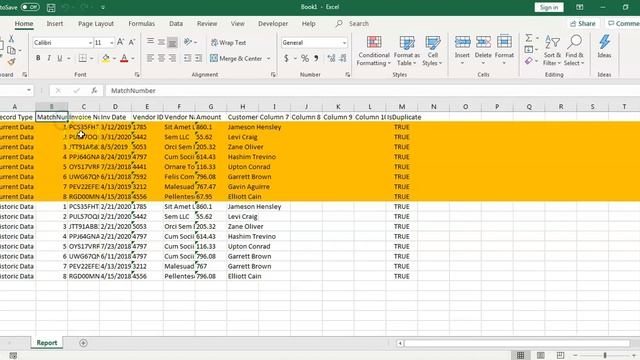Click Increase Decimal icon
The height and width of the screenshot is (360, 640).
(331, 58)
